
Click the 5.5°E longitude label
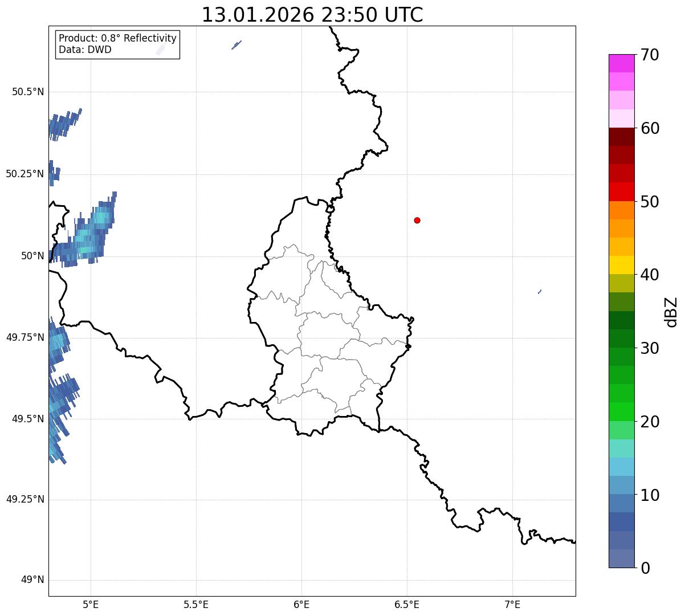click(196, 605)
